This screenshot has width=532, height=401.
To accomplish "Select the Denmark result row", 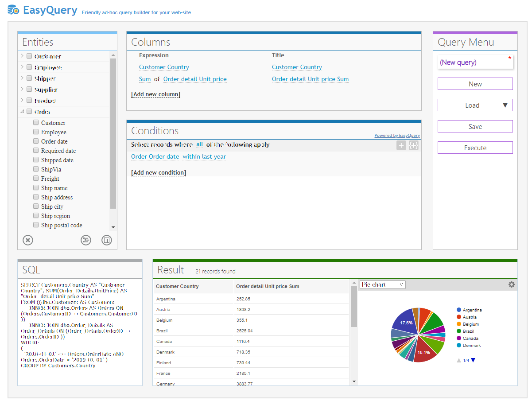I will pos(252,352).
